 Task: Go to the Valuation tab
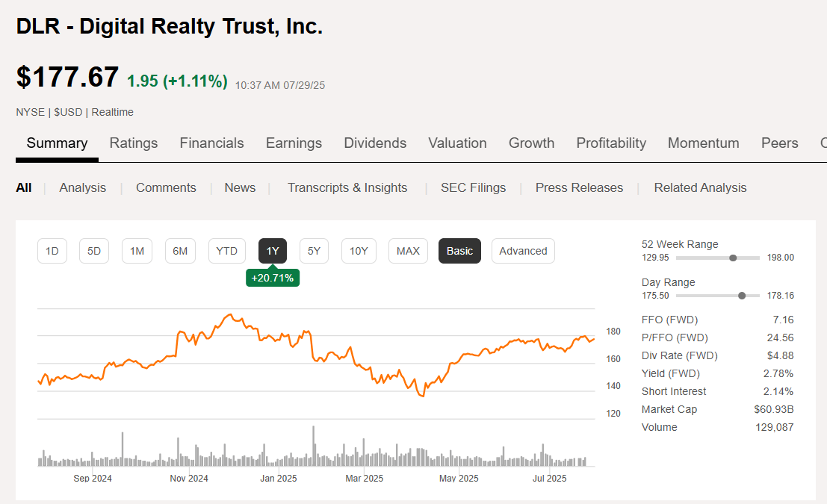pos(457,143)
